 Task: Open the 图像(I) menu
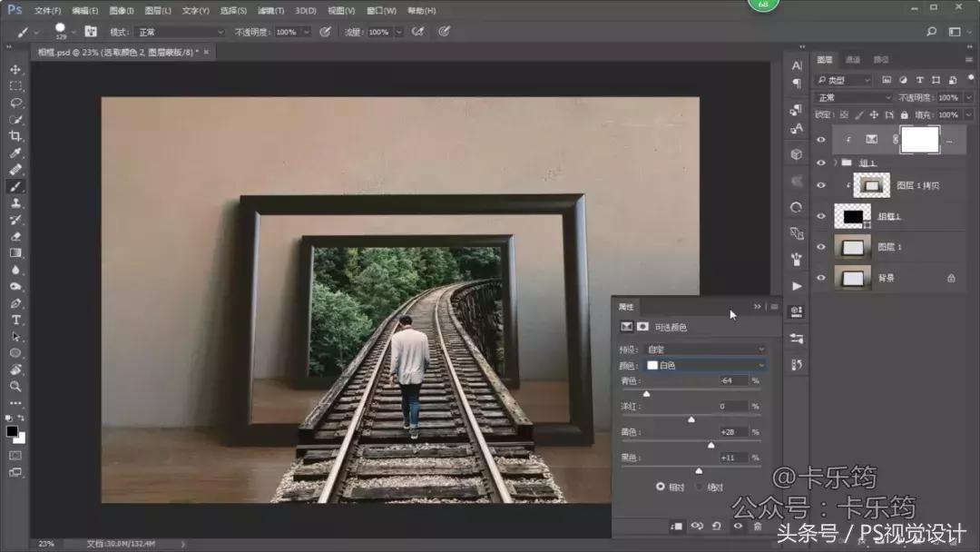[121, 11]
